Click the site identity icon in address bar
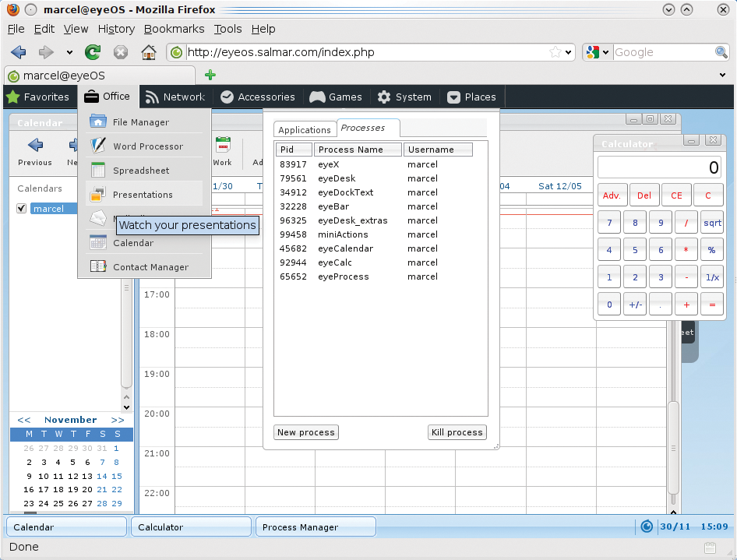 point(176,52)
